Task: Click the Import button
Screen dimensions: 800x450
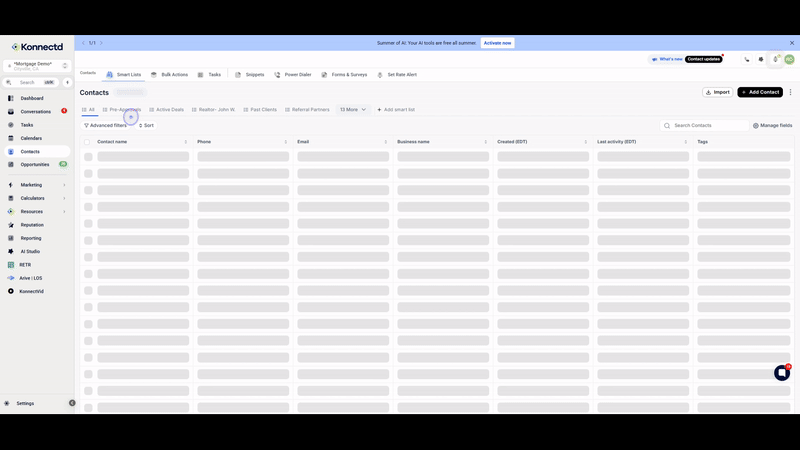Action: 717,92
